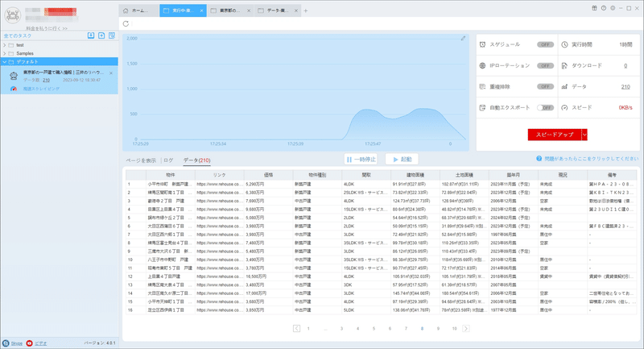Click the user avatar icon
The image size is (644, 349).
coord(12,15)
